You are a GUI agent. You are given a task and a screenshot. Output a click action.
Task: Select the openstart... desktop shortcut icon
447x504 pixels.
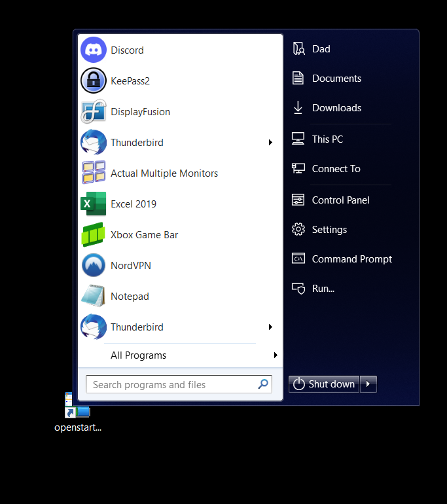point(77,405)
